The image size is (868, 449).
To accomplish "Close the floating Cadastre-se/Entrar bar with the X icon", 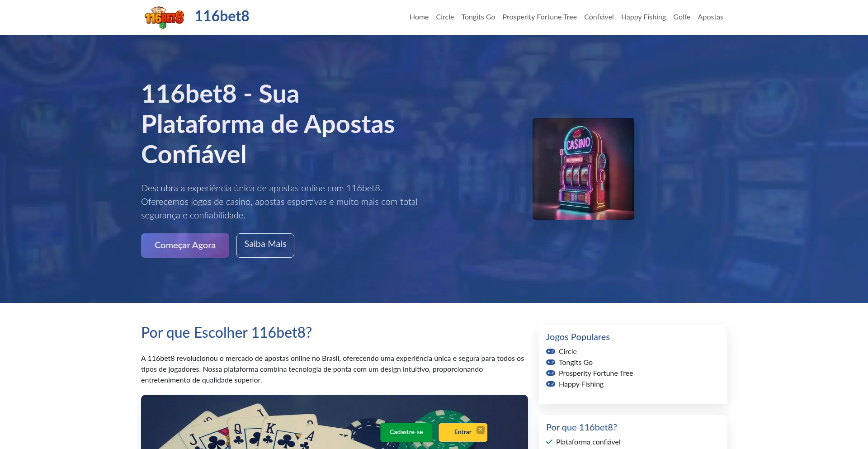I will click(x=481, y=430).
